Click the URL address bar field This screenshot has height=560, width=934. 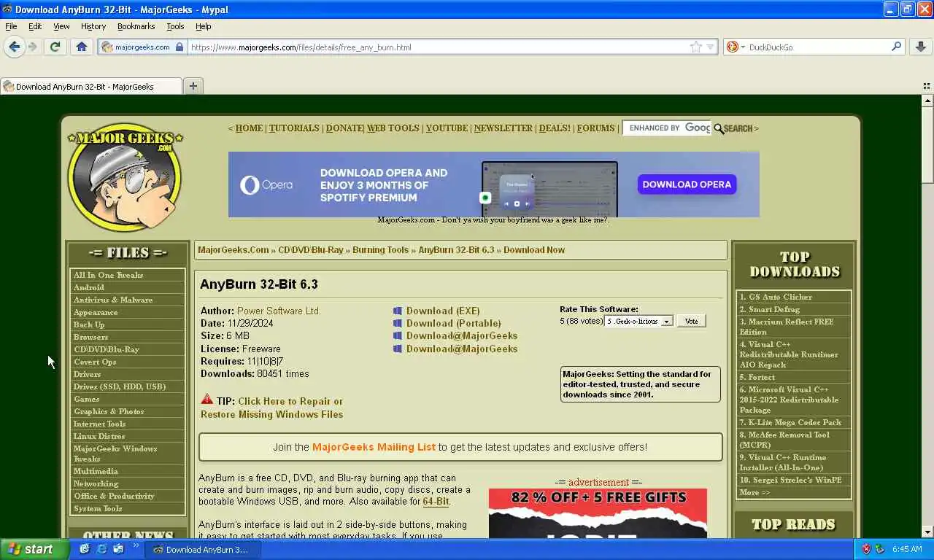coord(438,47)
